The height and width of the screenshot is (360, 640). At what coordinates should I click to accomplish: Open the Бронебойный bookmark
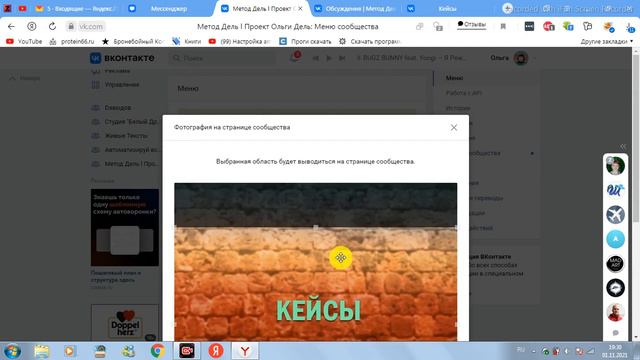[x=133, y=42]
